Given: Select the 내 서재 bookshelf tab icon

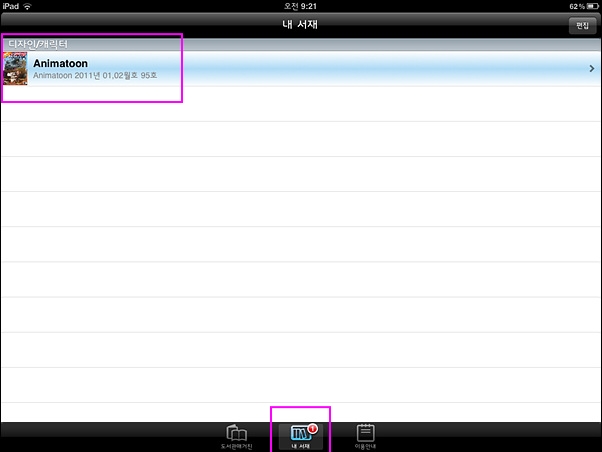Looking at the screenshot, I should [301, 433].
